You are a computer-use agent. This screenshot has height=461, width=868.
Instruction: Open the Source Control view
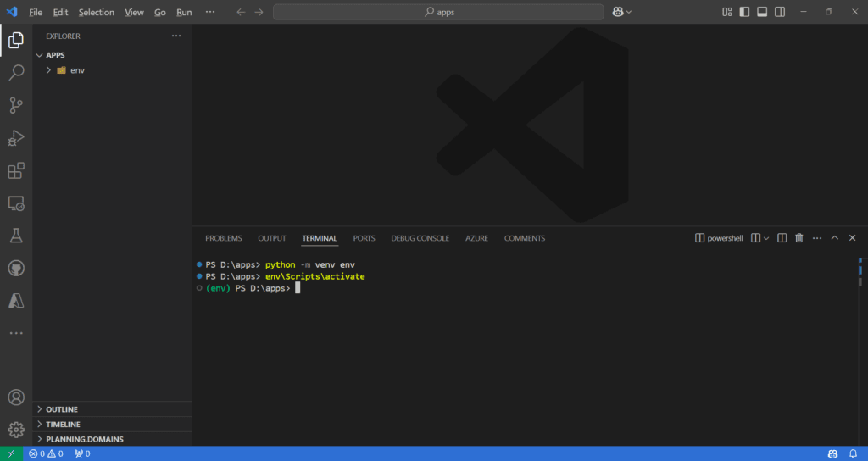tap(16, 105)
